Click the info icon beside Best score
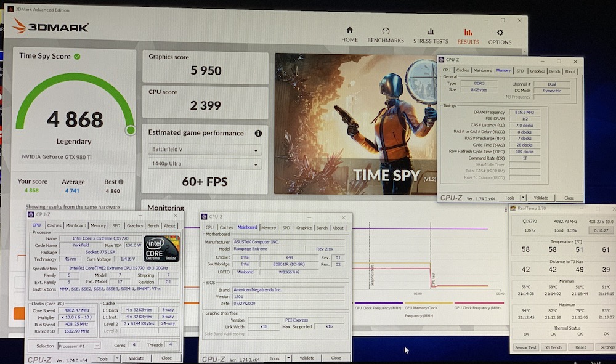Screen dimensions: 616x364 (121, 182)
